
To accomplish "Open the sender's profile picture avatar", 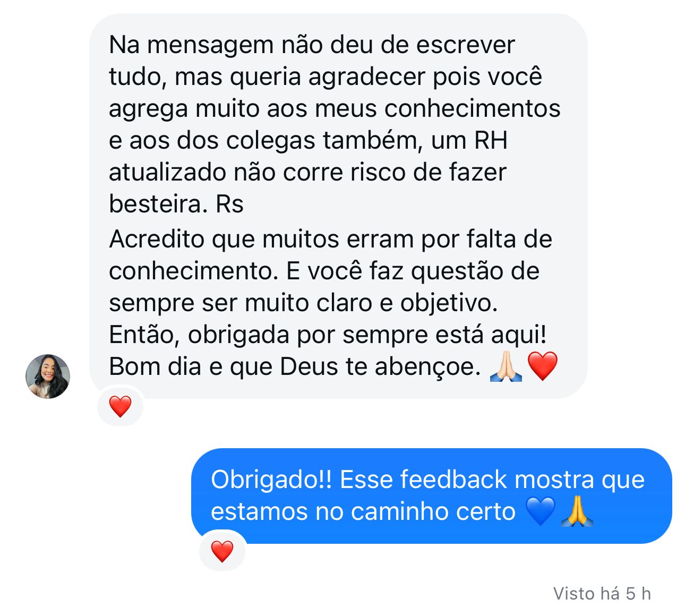I will pyautogui.click(x=48, y=377).
